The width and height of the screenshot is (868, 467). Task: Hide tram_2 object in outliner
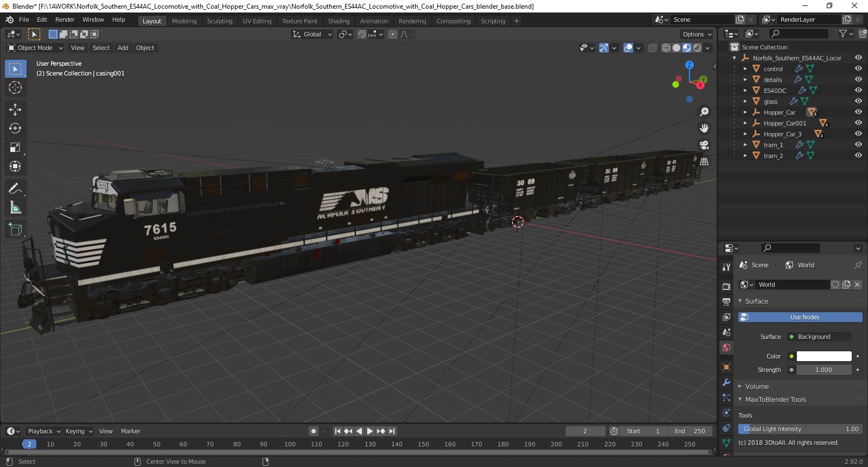(x=858, y=155)
